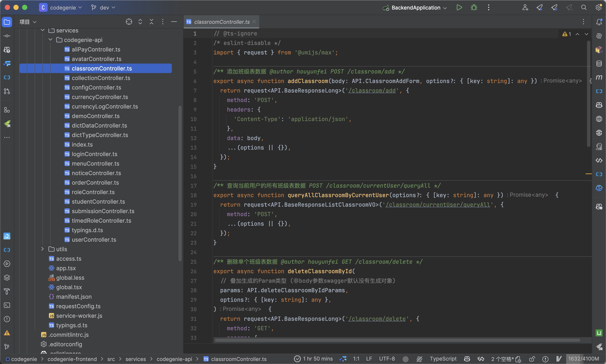Click the UTF-8 encoding widget
The height and width of the screenshot is (364, 606).
(387, 359)
